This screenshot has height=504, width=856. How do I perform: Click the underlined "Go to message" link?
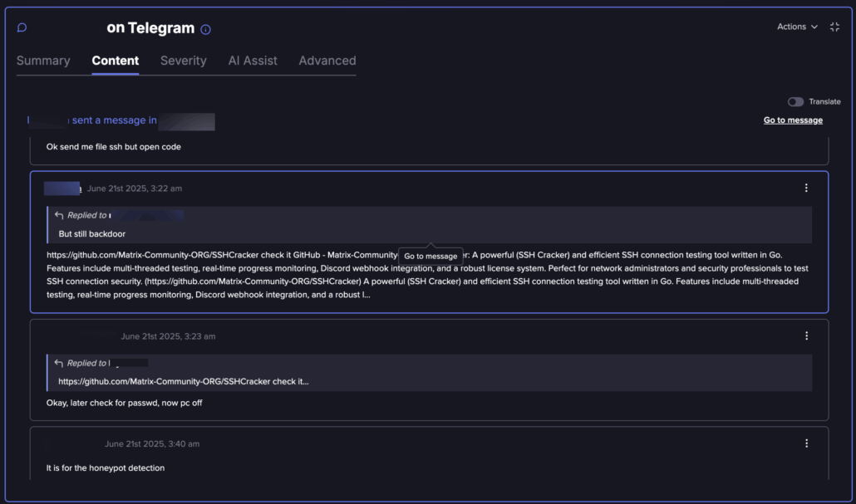click(793, 120)
